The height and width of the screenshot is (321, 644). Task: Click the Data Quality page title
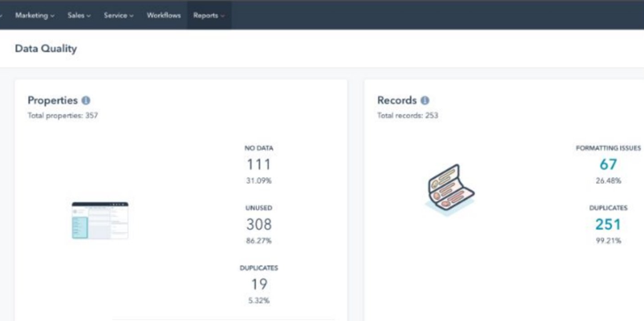tap(46, 49)
